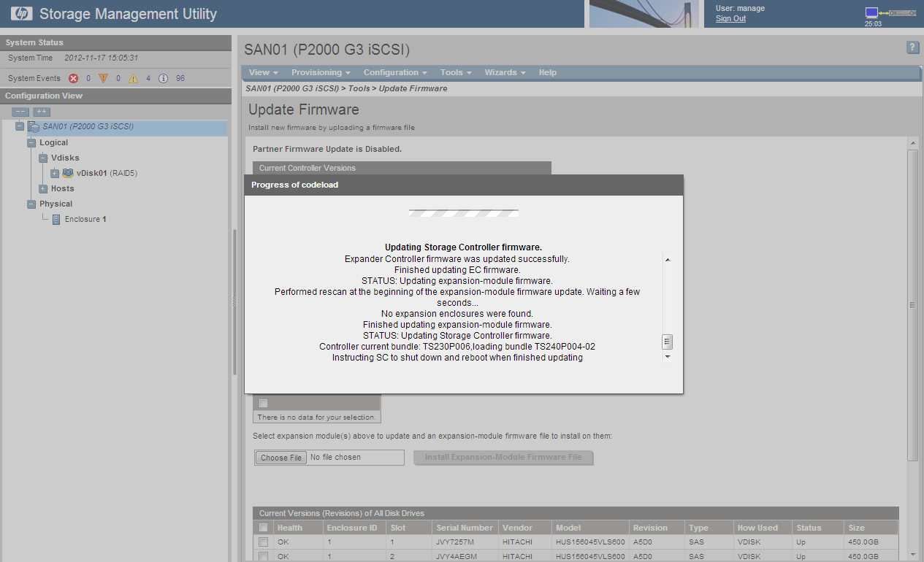Check the box for disk in slot 2
Image resolution: width=924 pixels, height=562 pixels.
click(x=263, y=556)
